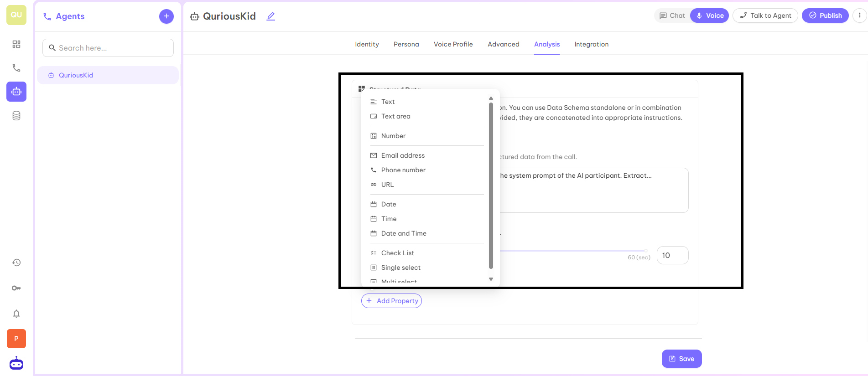Click the dropdown scroll down arrow
Viewport: 868px width, 376px height.
pos(491,279)
